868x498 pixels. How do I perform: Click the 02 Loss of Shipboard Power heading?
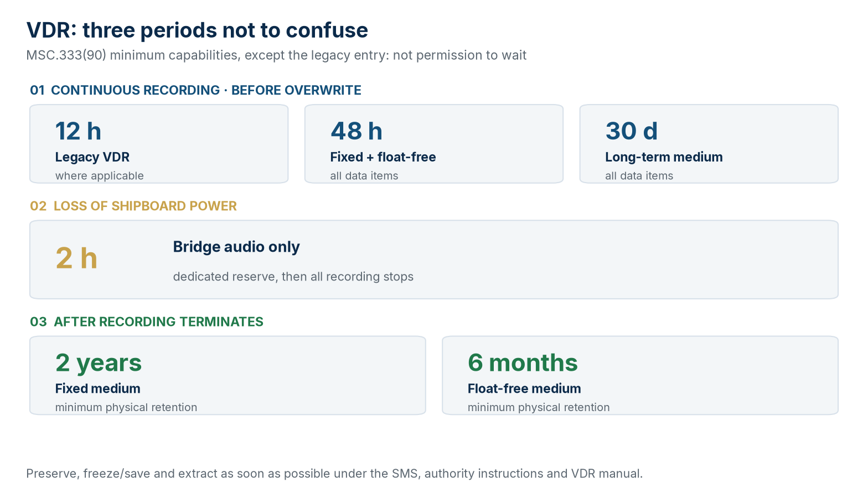tap(133, 206)
